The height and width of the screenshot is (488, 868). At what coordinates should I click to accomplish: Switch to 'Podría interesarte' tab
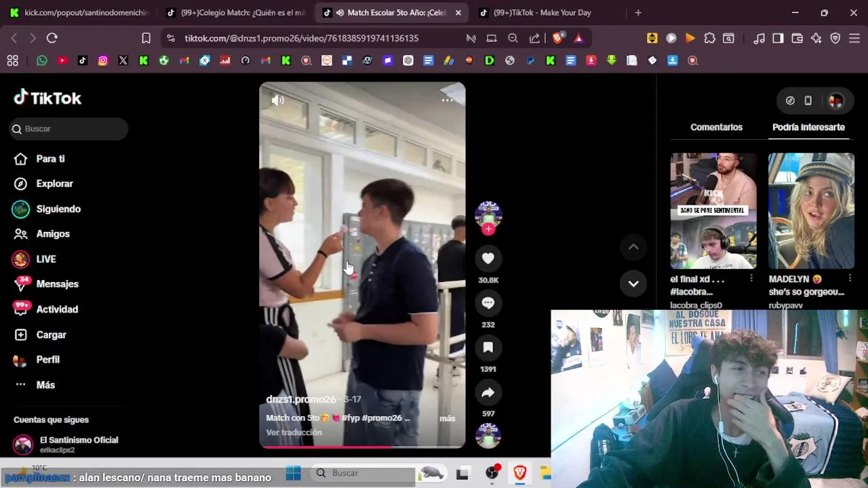tap(808, 127)
